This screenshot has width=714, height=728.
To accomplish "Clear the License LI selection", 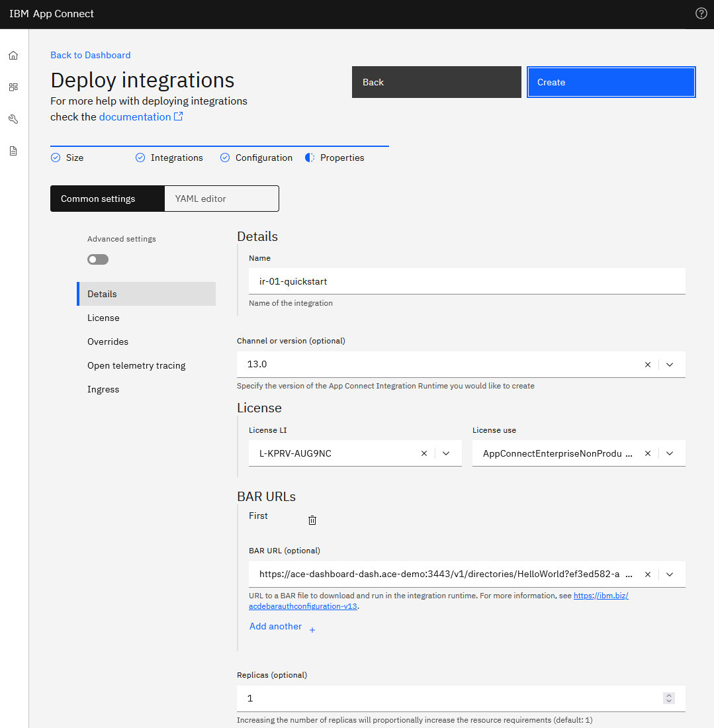I will 424,453.
